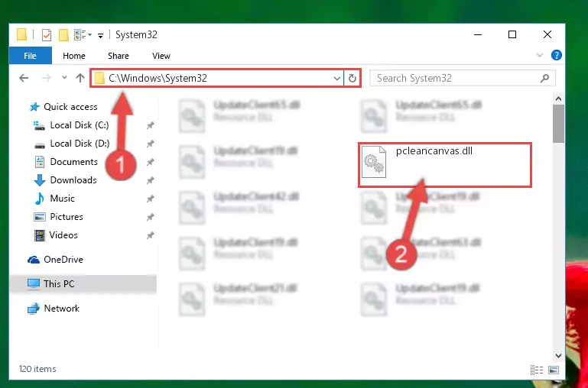Open Help with the question mark icon
This screenshot has width=588, height=388.
pyautogui.click(x=557, y=56)
